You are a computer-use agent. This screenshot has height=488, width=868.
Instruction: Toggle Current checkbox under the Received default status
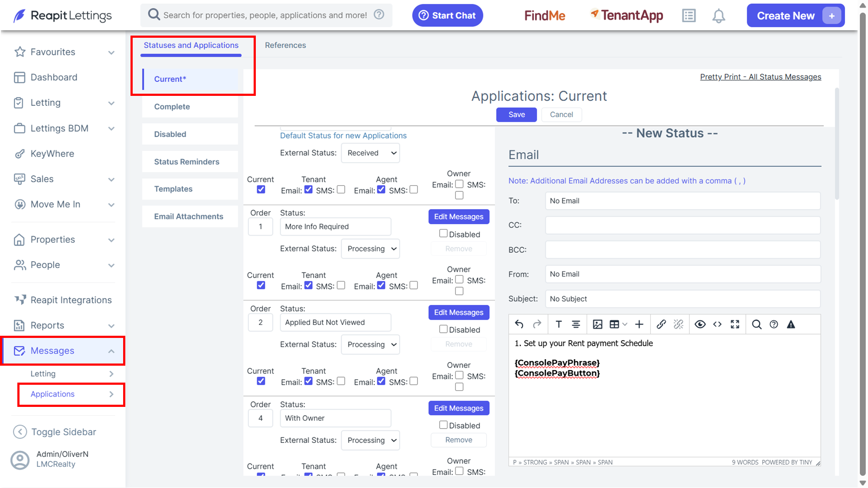click(261, 190)
